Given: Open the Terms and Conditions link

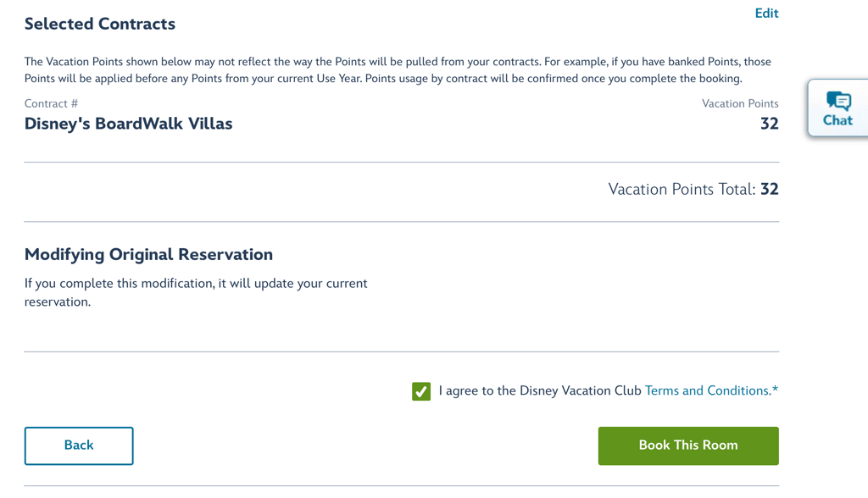Looking at the screenshot, I should [707, 390].
